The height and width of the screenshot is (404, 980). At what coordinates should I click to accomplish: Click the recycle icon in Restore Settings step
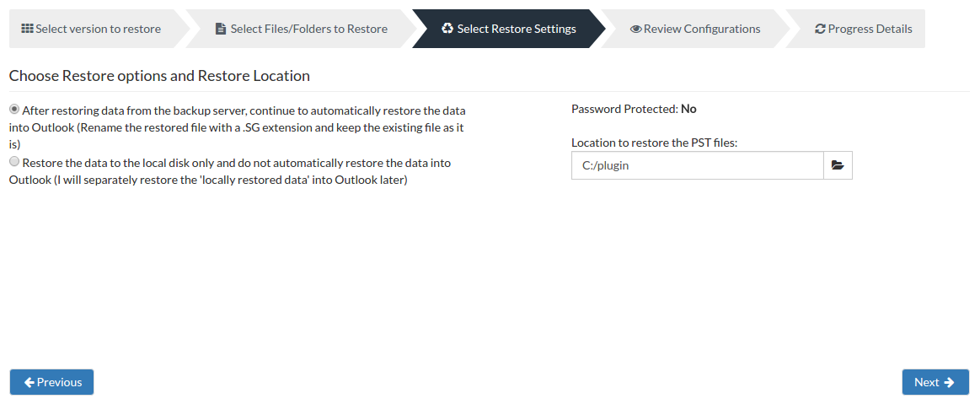[447, 29]
